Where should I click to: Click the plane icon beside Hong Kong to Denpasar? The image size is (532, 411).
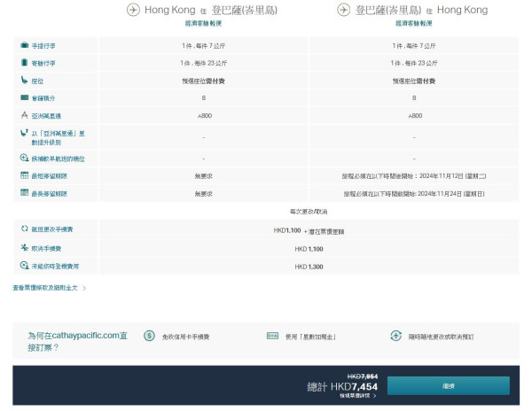coord(133,10)
